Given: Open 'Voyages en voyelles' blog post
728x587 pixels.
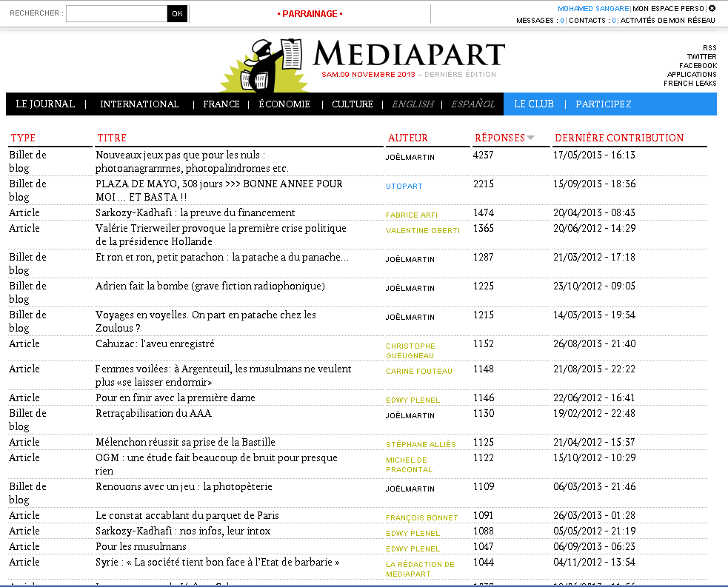Looking at the screenshot, I should pos(206,321).
